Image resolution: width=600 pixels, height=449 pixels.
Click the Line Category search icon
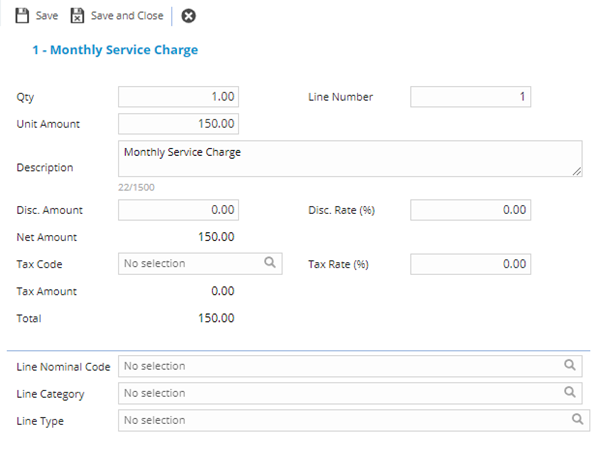click(570, 393)
